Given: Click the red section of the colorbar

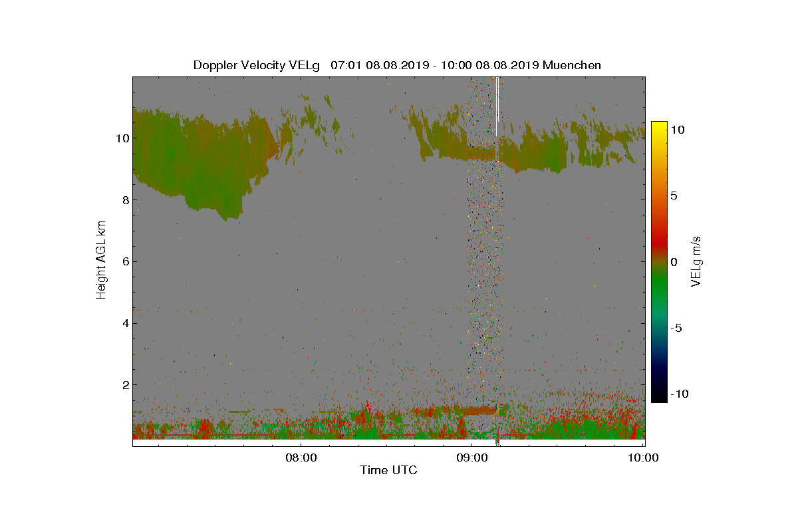Looking at the screenshot, I should click(x=659, y=243).
